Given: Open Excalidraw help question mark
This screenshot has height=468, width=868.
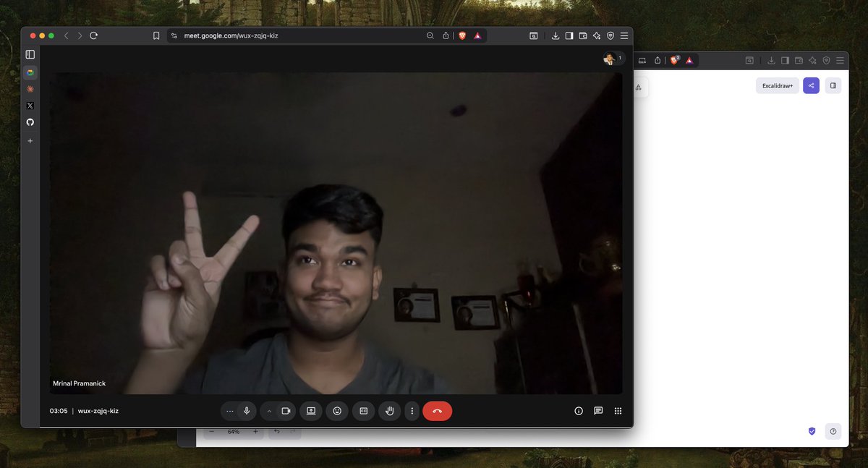Looking at the screenshot, I should (833, 431).
